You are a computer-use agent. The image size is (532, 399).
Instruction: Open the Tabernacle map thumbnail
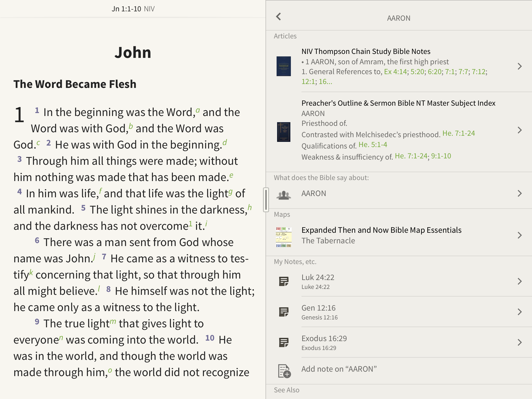pos(283,237)
